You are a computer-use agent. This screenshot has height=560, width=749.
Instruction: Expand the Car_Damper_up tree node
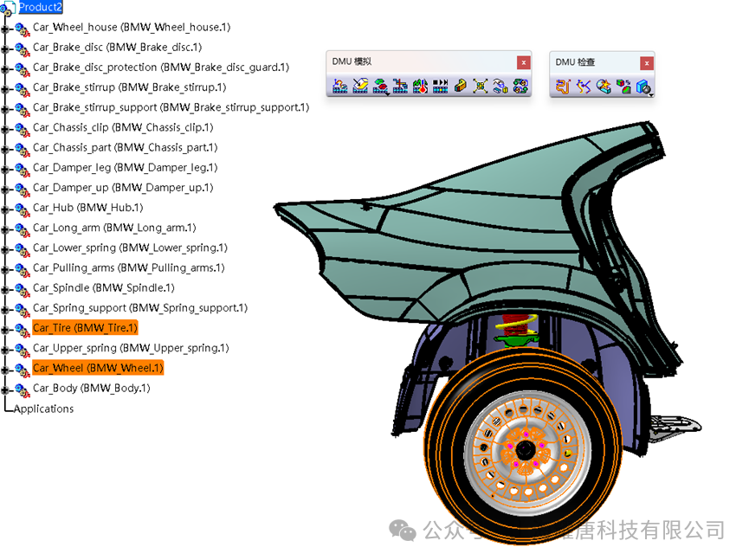(x=5, y=190)
